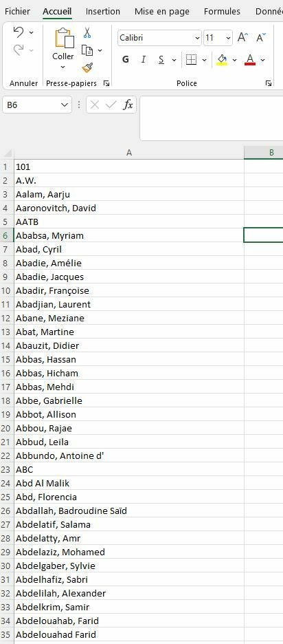This screenshot has height=644, width=283.
Task: Select the Format Painter brush icon
Action: (x=87, y=67)
